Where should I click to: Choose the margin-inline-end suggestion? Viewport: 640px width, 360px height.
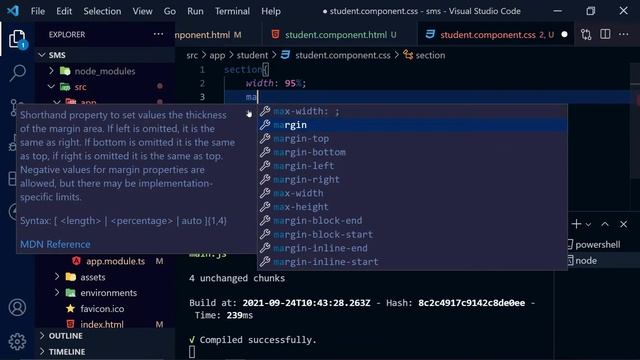point(412,248)
